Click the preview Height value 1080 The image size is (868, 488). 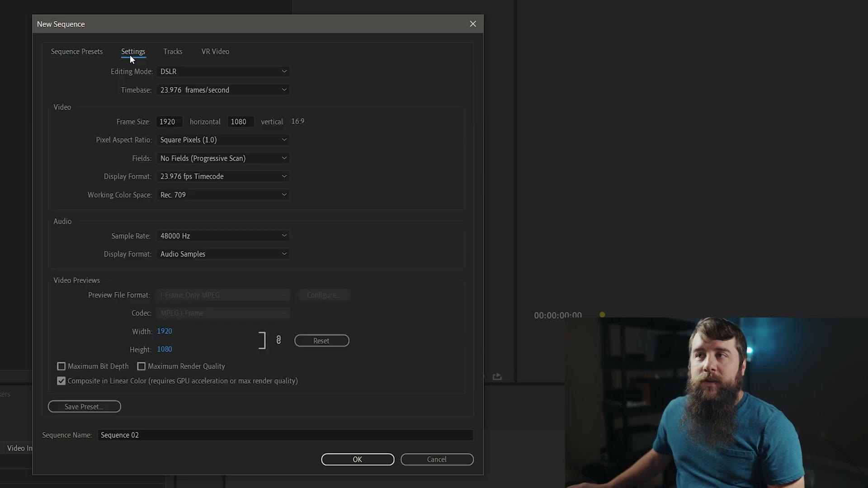165,349
